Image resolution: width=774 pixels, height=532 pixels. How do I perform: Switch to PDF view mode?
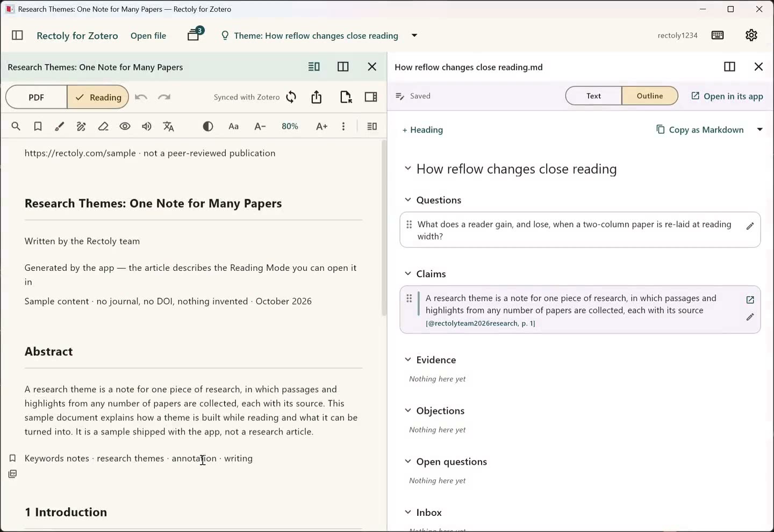point(37,97)
